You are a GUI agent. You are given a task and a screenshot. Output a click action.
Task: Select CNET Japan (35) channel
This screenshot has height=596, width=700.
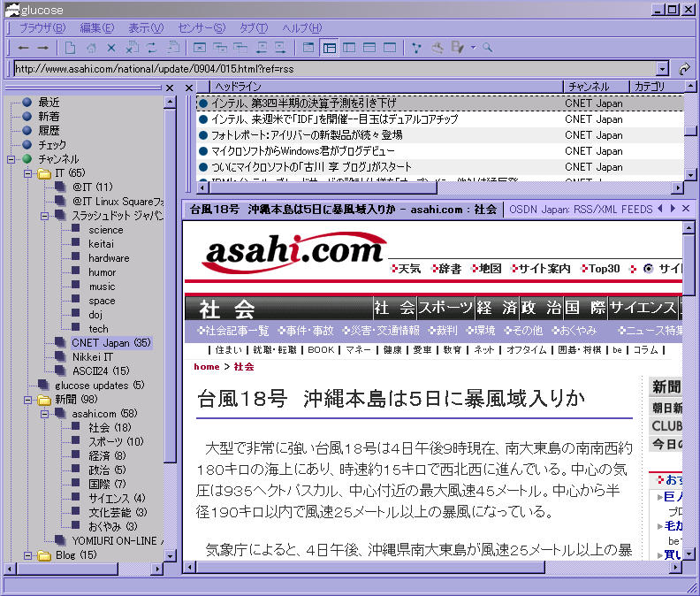pyautogui.click(x=111, y=343)
